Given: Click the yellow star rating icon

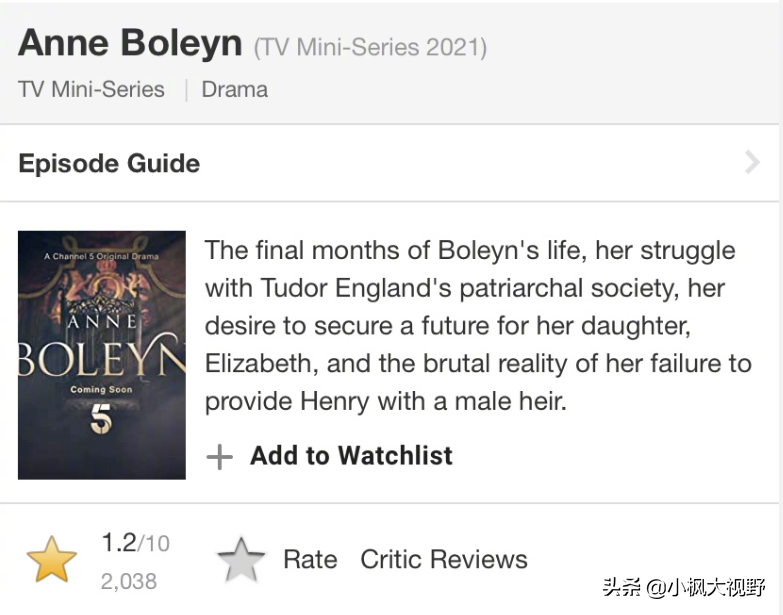Looking at the screenshot, I should tap(52, 560).
